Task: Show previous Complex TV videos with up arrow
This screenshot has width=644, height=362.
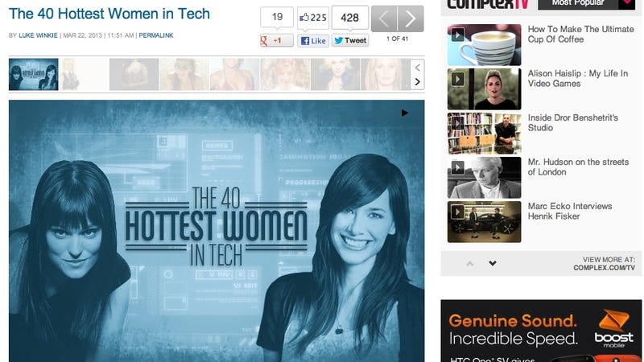Action: click(x=470, y=263)
